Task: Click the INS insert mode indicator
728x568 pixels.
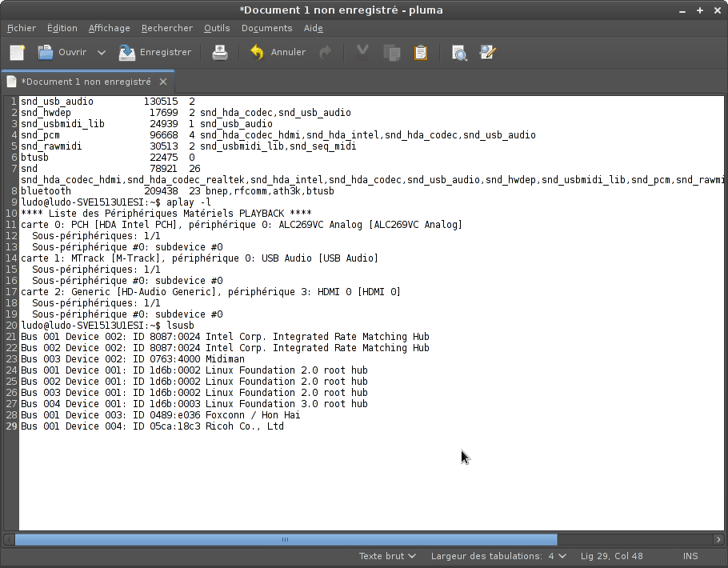Action: pos(690,556)
